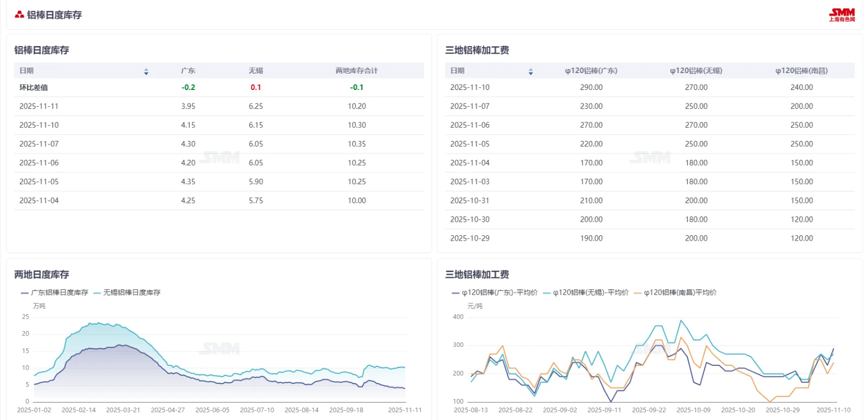Screen dimensions: 868x420
Task: Click the 广东 inventory value 4.30
Action: pos(188,144)
